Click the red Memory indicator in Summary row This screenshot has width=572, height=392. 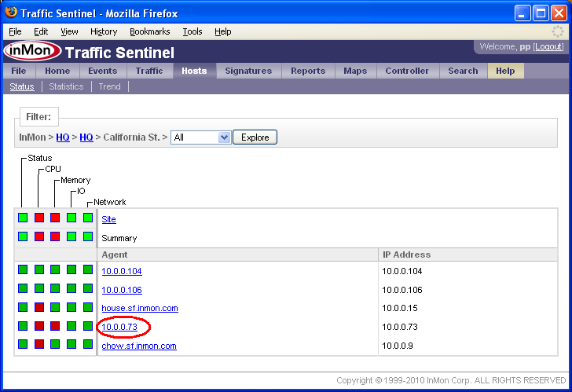pyautogui.click(x=55, y=236)
